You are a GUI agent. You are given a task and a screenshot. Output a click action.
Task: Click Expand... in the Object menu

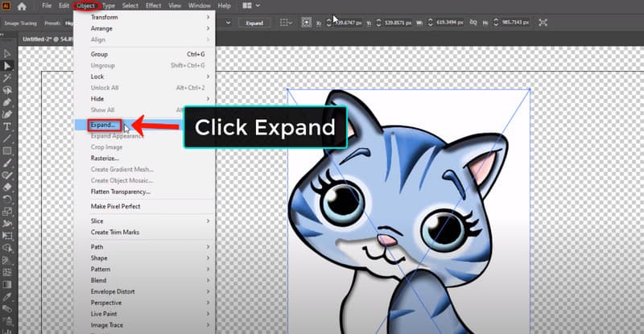104,125
